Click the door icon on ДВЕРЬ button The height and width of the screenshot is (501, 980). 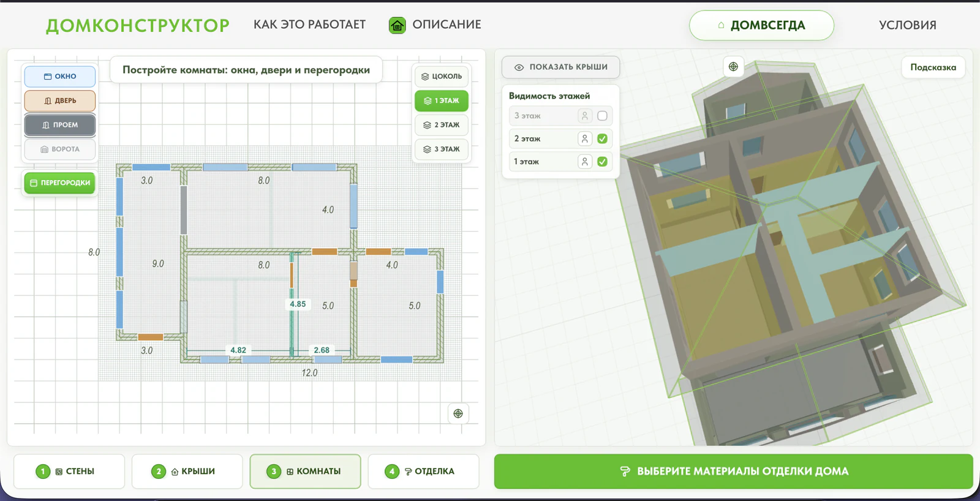[48, 101]
